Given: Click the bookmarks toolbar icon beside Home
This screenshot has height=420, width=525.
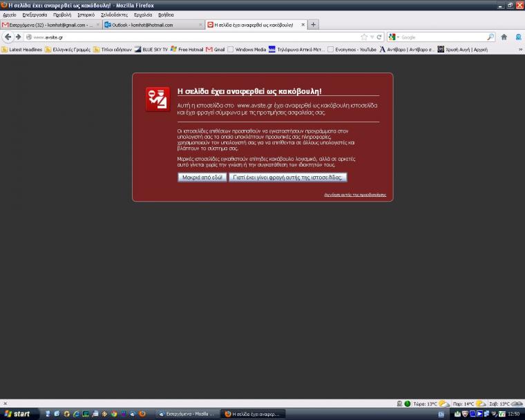Looking at the screenshot, I should (x=519, y=37).
